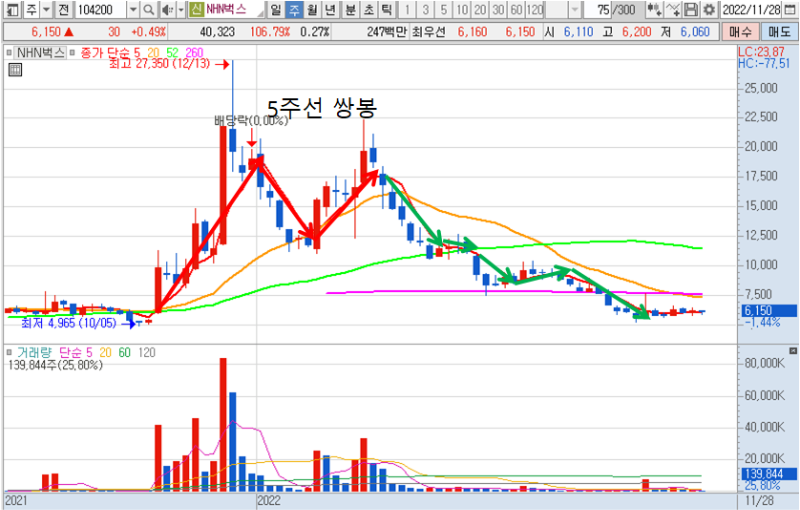Click the speaker sound icon

point(167,9)
